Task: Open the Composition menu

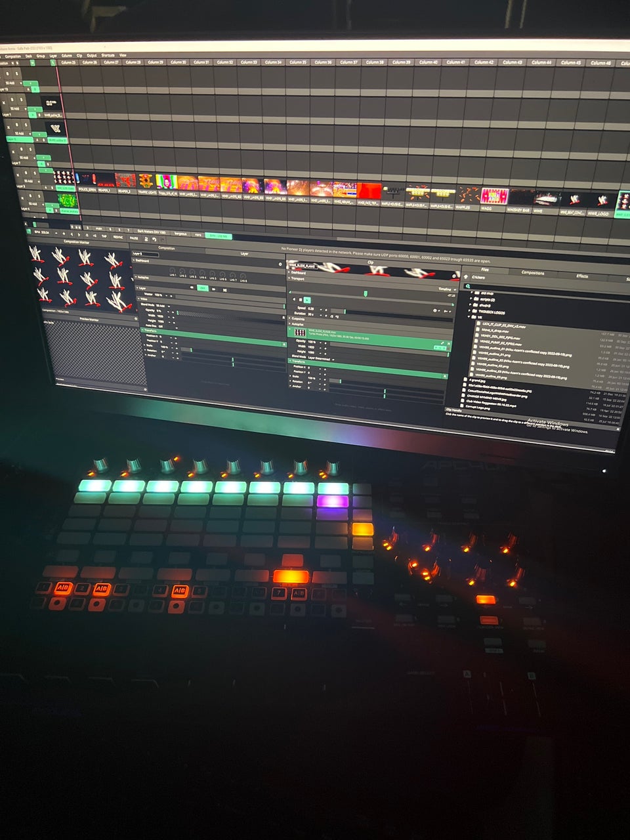Action: point(13,56)
